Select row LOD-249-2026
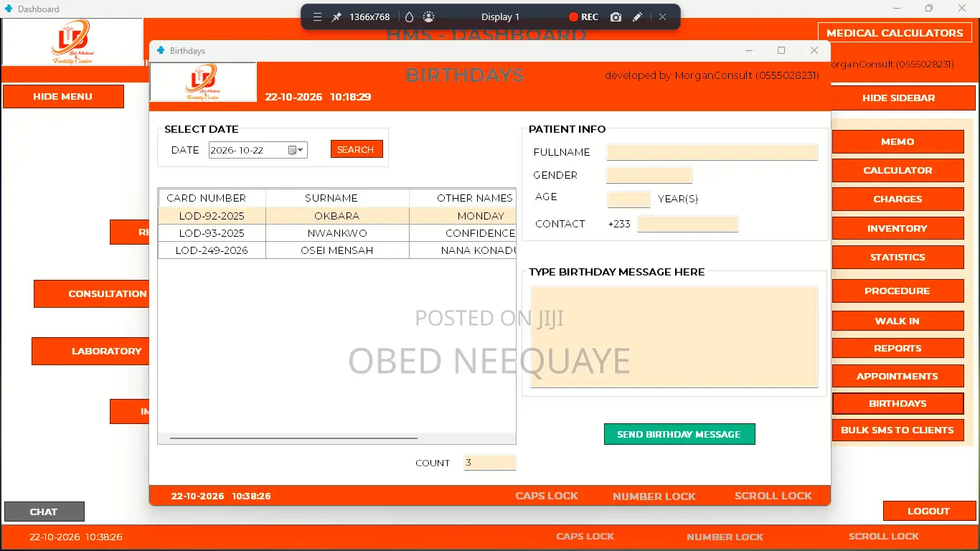Screen dimensions: 980x551 tap(337, 250)
